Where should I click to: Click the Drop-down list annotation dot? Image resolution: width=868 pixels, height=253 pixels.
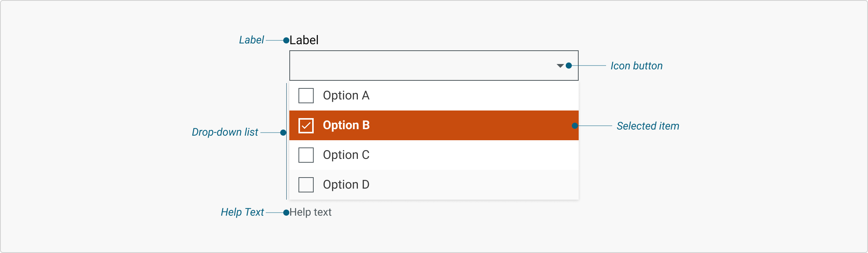point(283,133)
